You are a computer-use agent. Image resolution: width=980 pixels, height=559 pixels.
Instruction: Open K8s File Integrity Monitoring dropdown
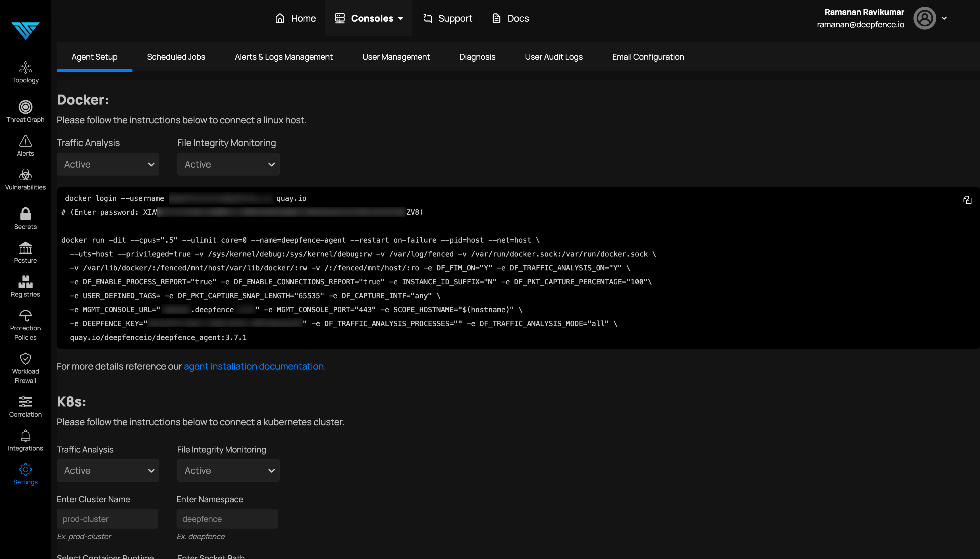point(228,470)
